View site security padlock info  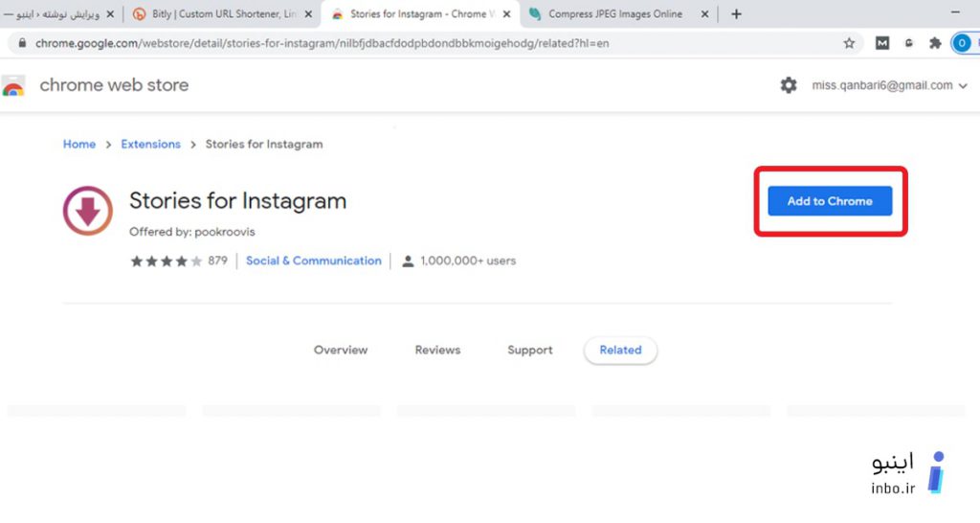click(23, 43)
